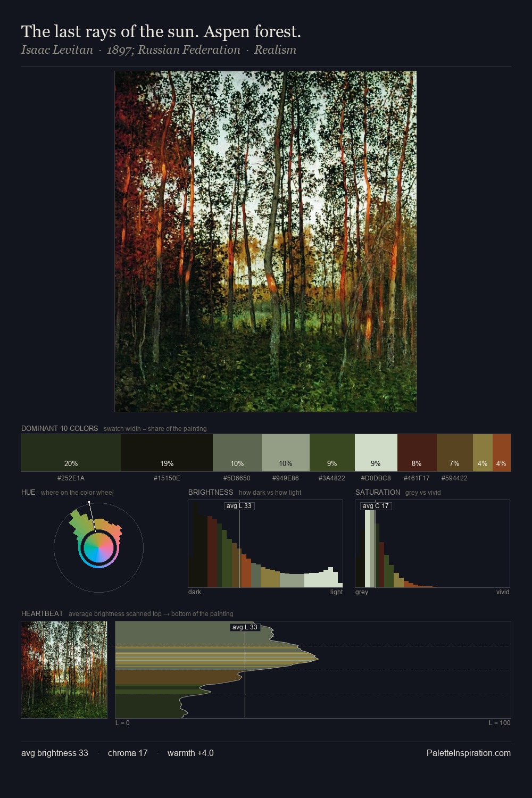
Task: Click the heartbeat brightness profile chart
Action: (x=313, y=670)
